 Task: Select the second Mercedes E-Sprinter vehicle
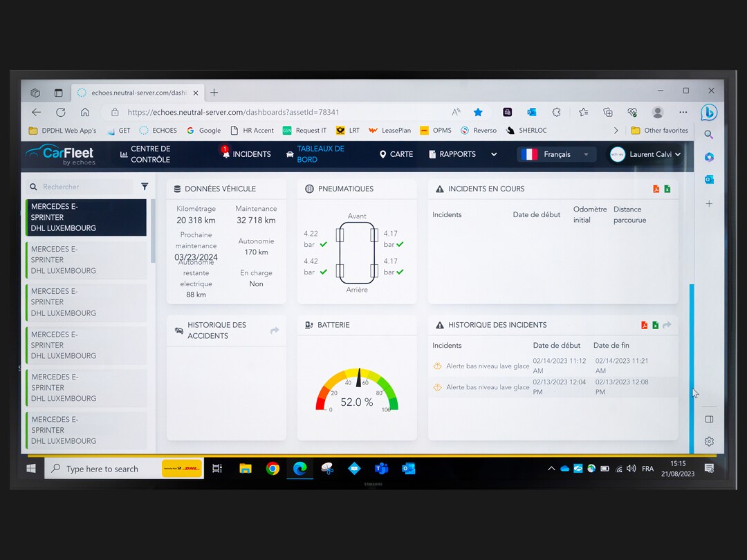click(x=86, y=260)
